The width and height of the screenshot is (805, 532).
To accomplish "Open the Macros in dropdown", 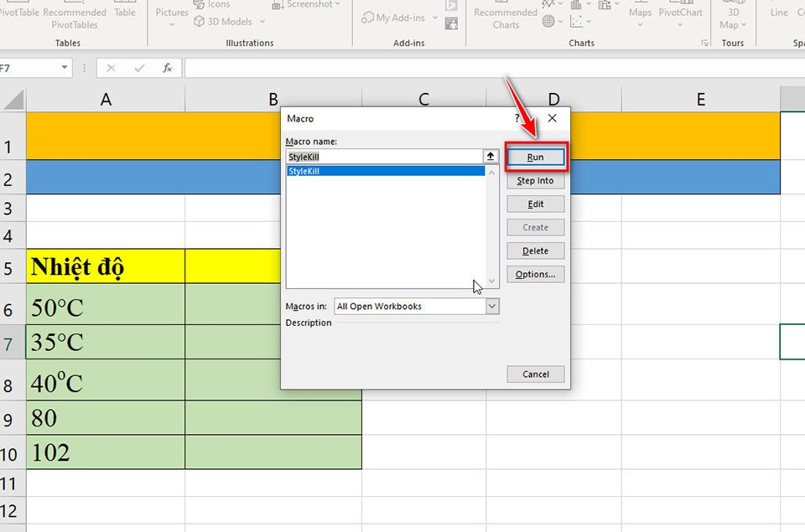I will [492, 307].
